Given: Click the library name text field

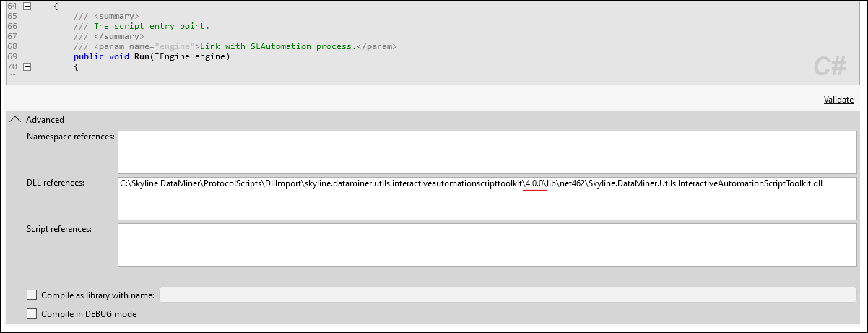Looking at the screenshot, I should coord(508,295).
